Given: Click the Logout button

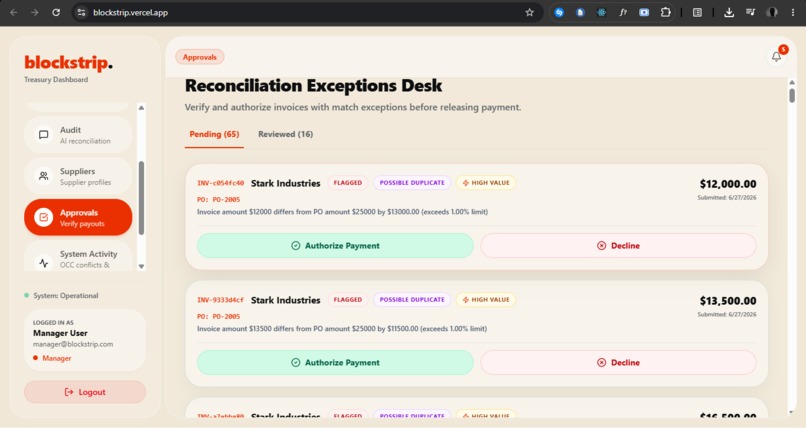Looking at the screenshot, I should 85,392.
